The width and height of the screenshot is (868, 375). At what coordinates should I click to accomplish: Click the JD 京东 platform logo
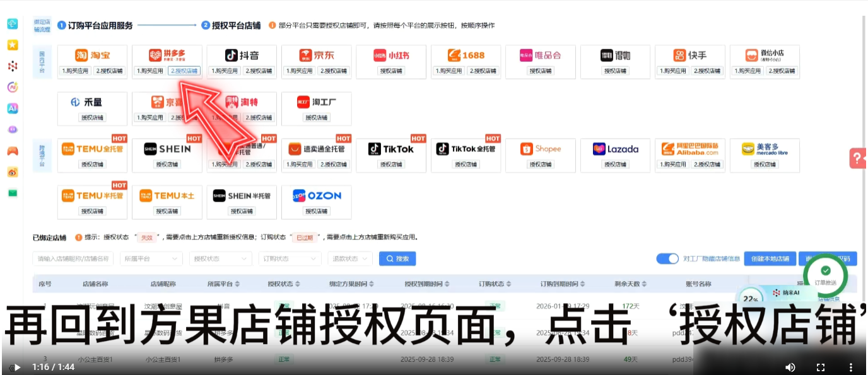click(316, 55)
